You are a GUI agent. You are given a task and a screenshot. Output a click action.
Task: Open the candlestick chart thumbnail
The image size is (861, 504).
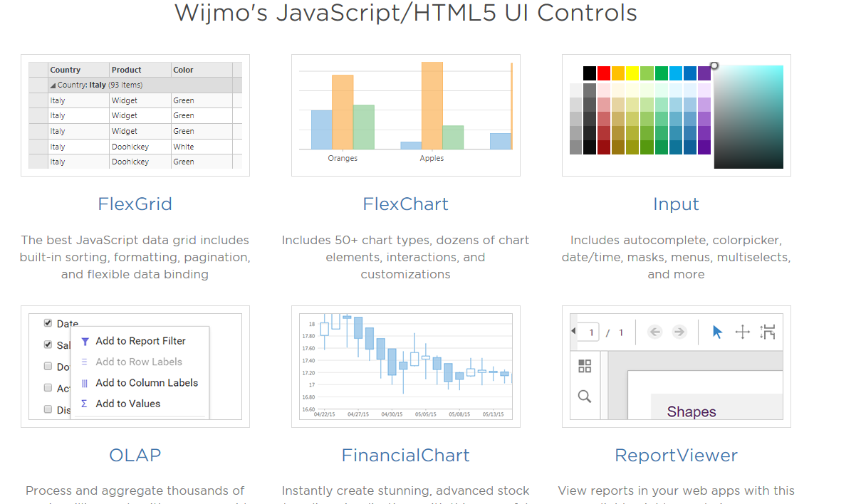click(405, 367)
